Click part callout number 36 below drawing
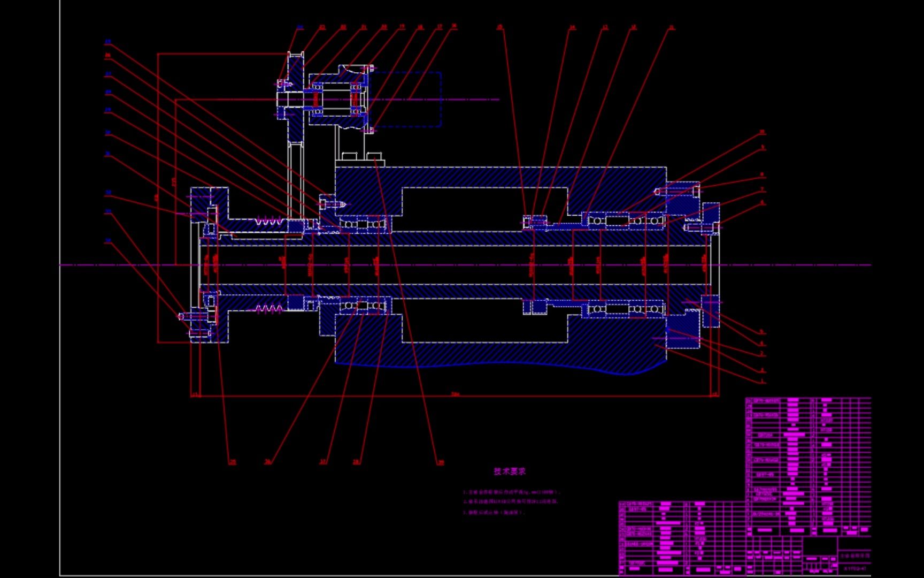 tap(268, 462)
